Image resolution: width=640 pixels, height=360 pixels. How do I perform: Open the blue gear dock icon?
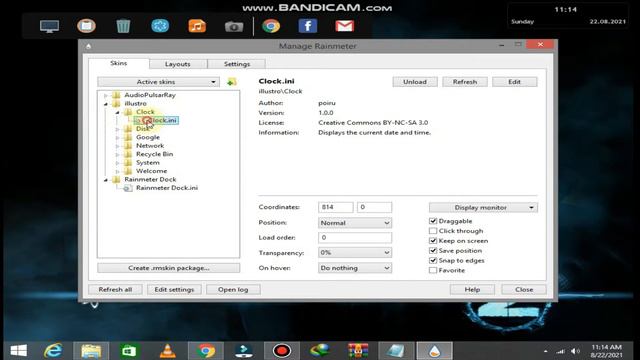160,26
